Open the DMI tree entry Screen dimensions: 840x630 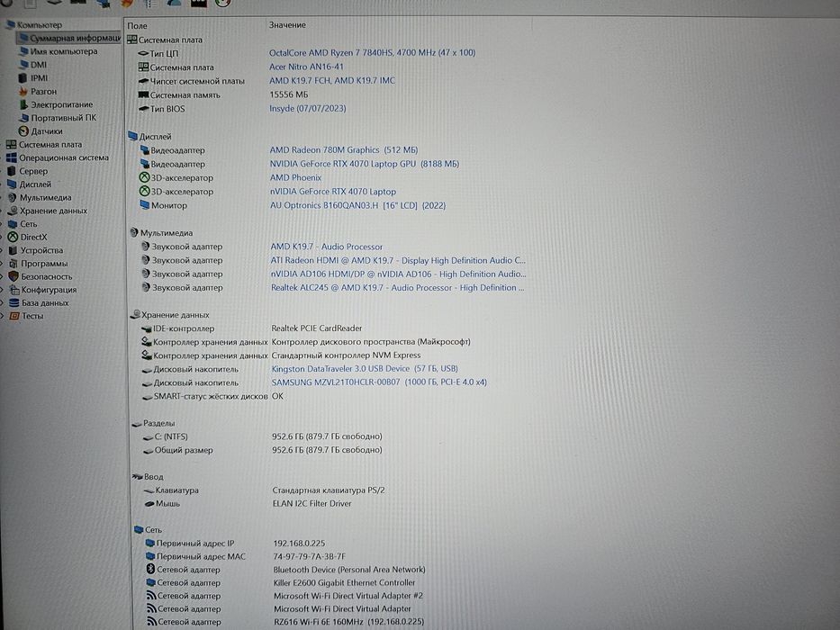(39, 65)
